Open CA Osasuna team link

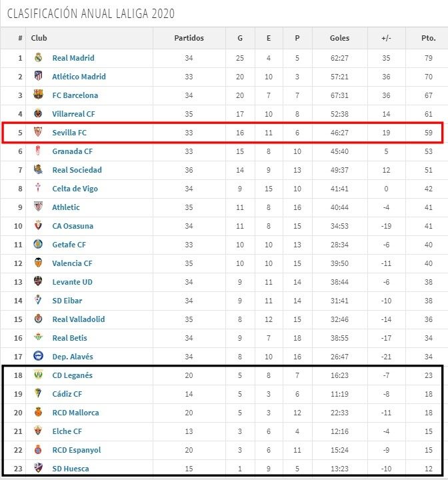coord(73,226)
